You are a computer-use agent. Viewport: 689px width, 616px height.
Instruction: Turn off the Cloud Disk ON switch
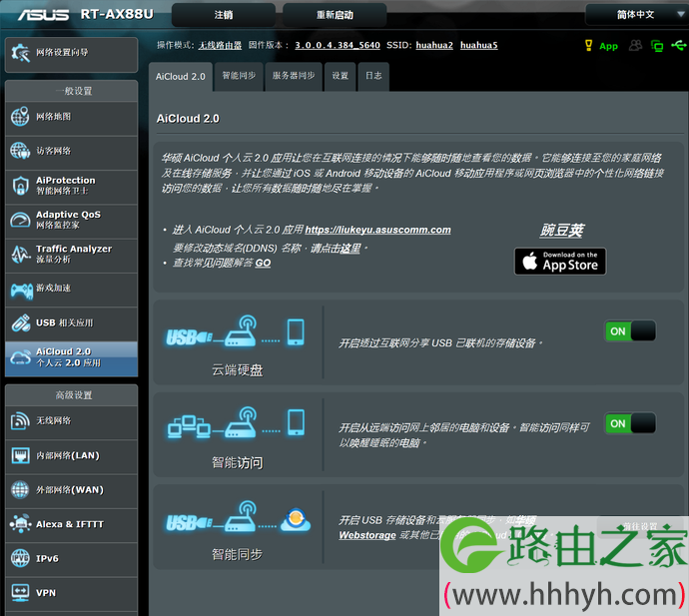pos(630,330)
